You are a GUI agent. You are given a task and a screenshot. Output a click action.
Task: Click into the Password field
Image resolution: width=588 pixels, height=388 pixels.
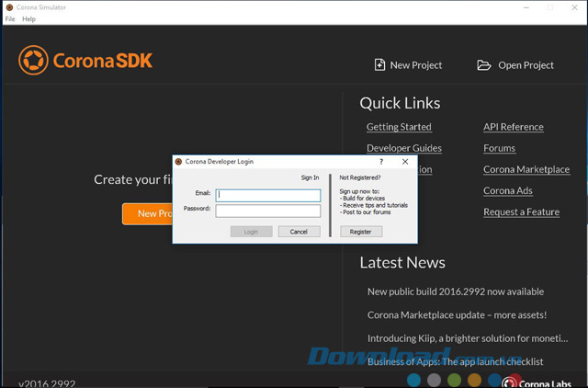pyautogui.click(x=268, y=211)
